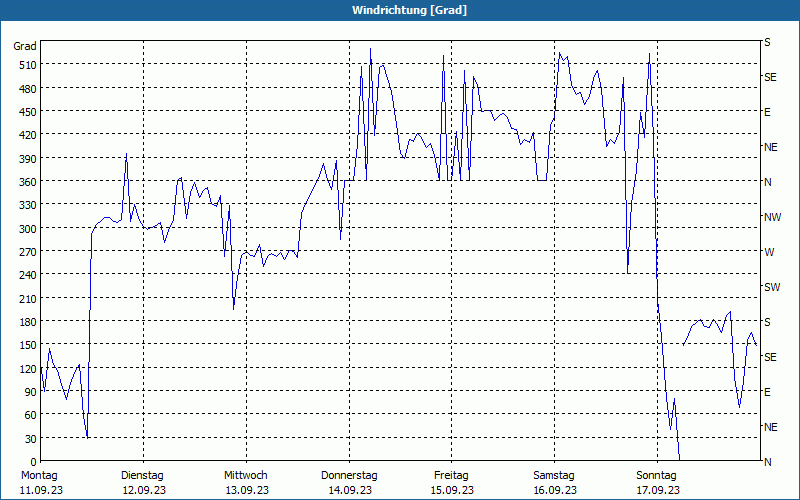Click the 510 value on degree axis
The height and width of the screenshot is (500, 800).
(x=28, y=65)
